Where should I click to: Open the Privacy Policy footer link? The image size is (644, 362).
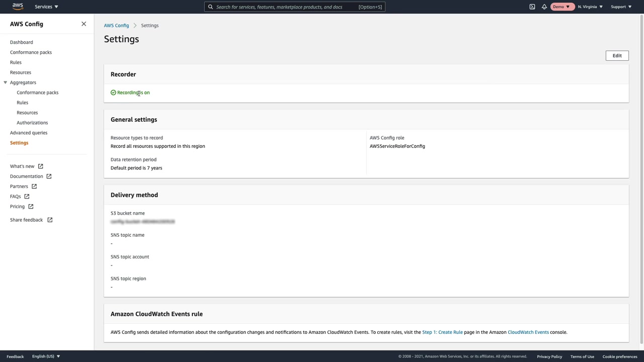pos(549,356)
